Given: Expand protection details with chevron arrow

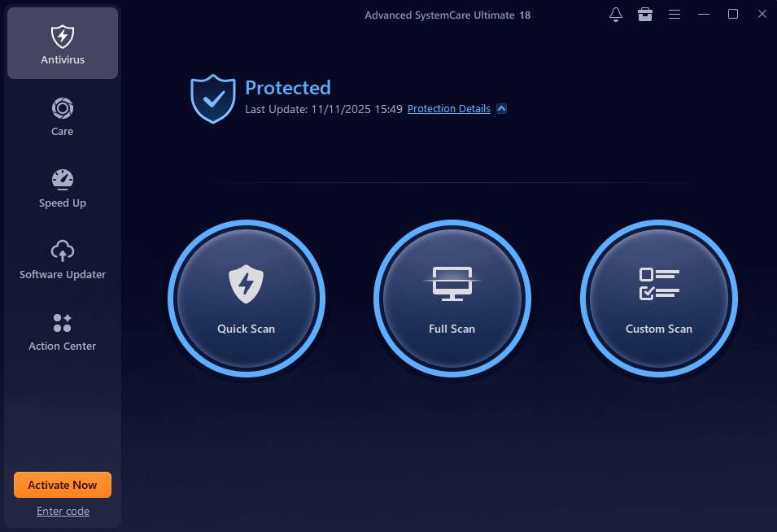Looking at the screenshot, I should coord(501,109).
